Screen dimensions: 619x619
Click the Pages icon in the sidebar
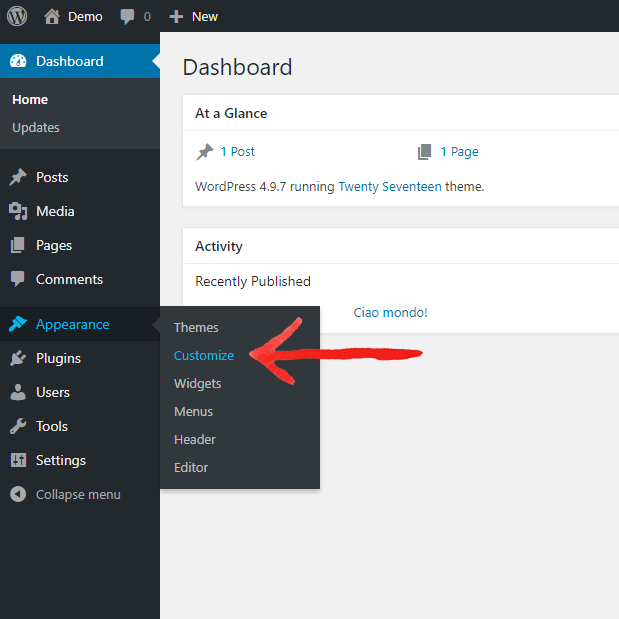pyautogui.click(x=18, y=245)
